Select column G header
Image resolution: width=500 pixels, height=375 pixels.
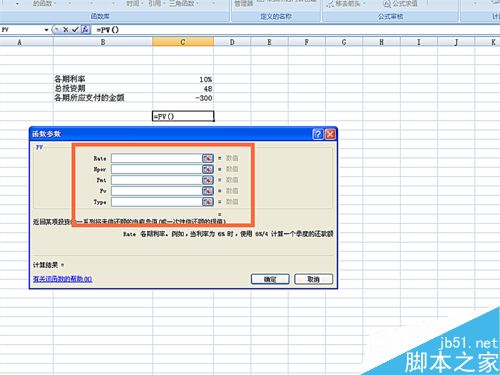tap(344, 42)
